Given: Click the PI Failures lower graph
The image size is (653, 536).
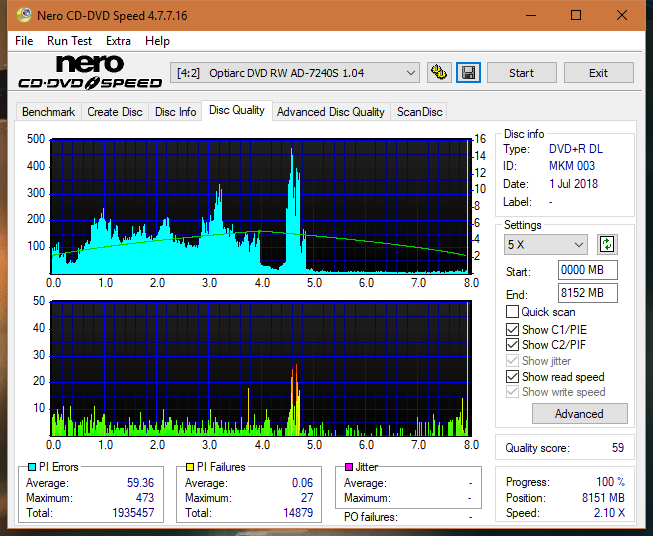Looking at the screenshot, I should (x=261, y=368).
